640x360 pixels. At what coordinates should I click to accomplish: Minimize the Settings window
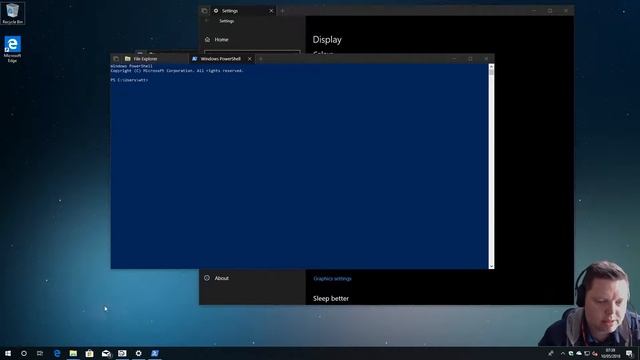coord(534,11)
